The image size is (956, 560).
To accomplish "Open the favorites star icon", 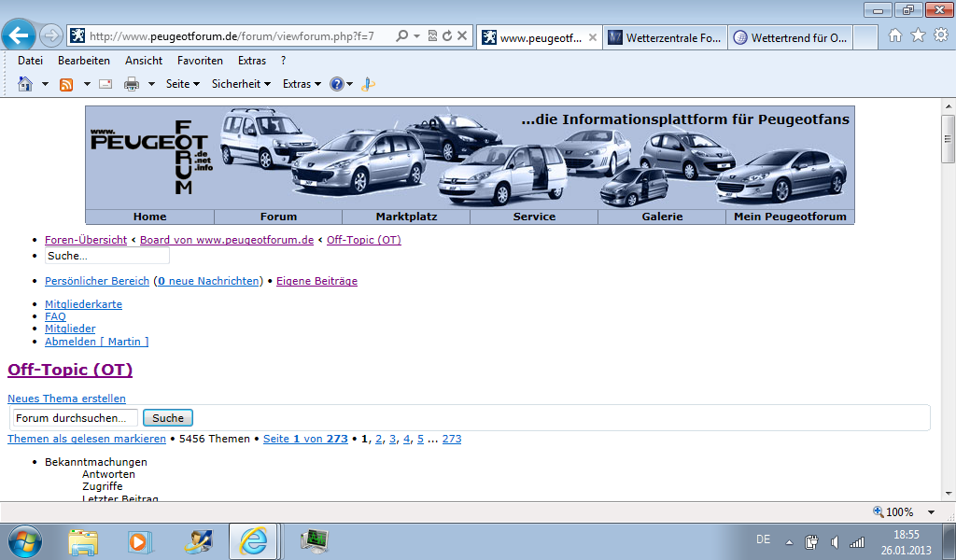I will coord(918,35).
